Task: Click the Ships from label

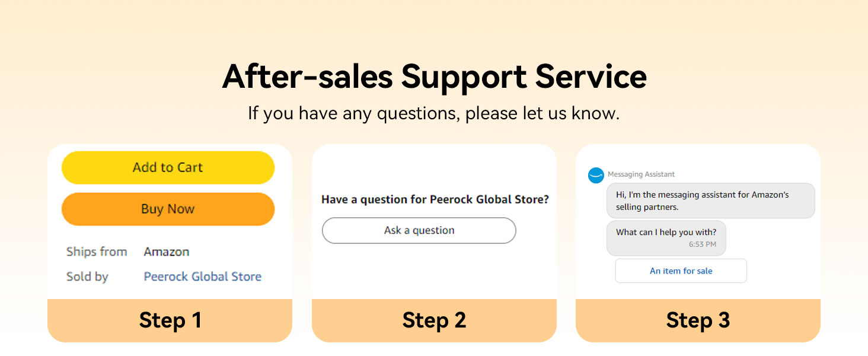Action: coord(97,252)
